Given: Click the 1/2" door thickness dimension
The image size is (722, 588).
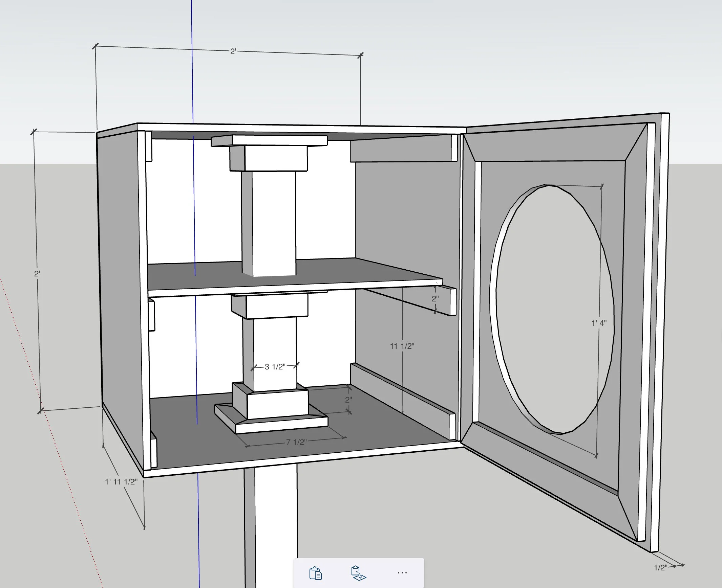Looking at the screenshot, I should tap(660, 567).
